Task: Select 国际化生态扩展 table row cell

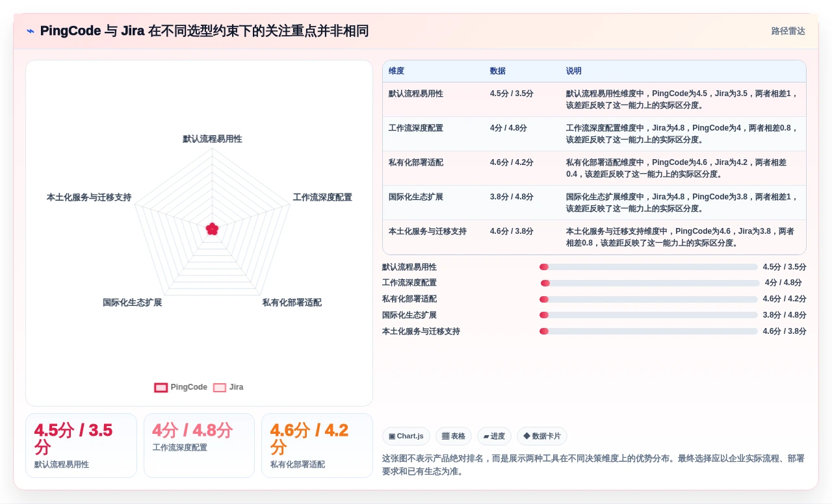Action: [416, 197]
